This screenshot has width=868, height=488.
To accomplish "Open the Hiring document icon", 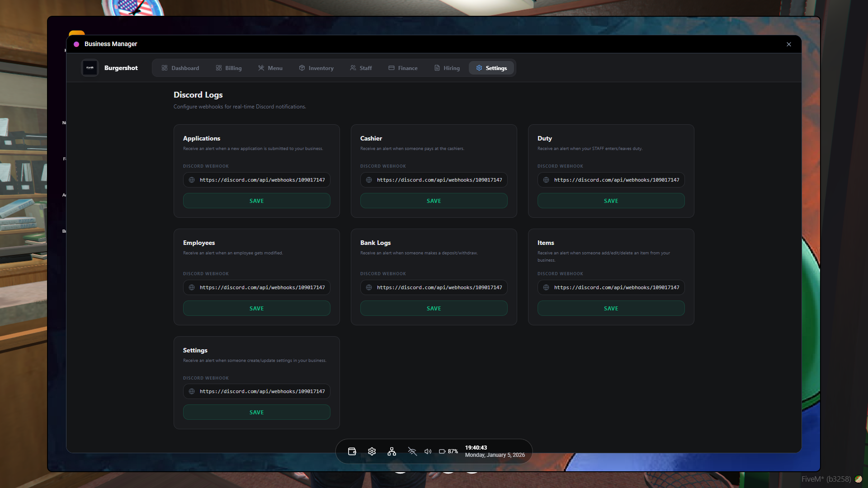I will pos(436,68).
